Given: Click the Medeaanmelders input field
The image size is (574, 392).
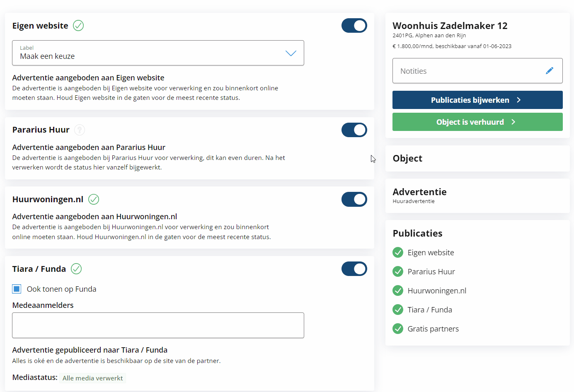Looking at the screenshot, I should point(158,325).
